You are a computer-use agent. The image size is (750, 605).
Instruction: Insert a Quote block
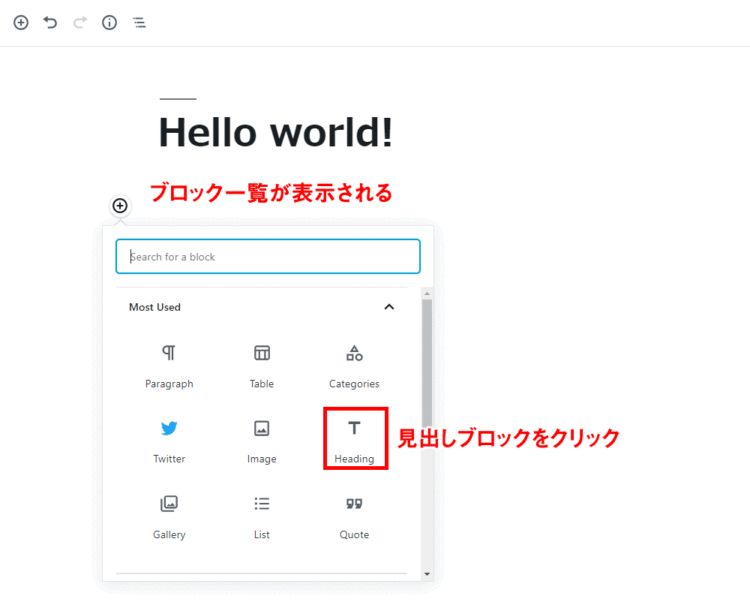(x=354, y=516)
